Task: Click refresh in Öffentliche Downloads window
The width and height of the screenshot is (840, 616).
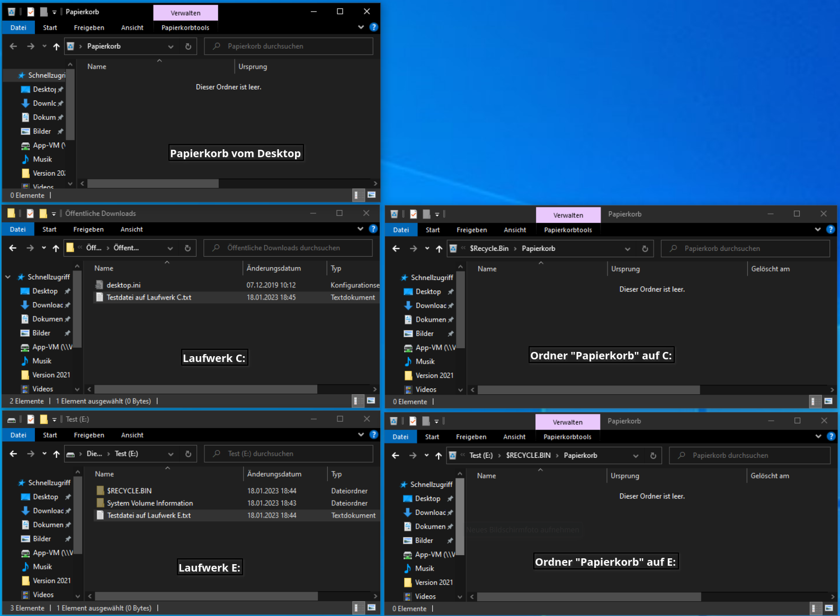Action: click(187, 248)
